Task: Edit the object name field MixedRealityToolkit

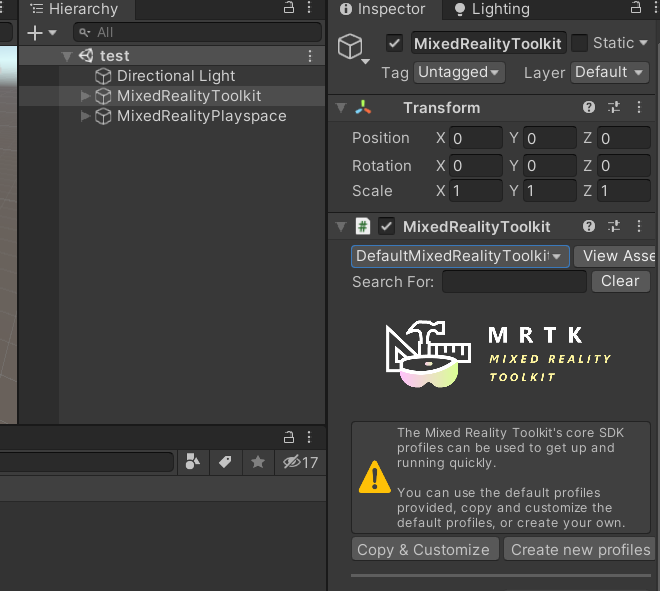Action: (x=488, y=43)
